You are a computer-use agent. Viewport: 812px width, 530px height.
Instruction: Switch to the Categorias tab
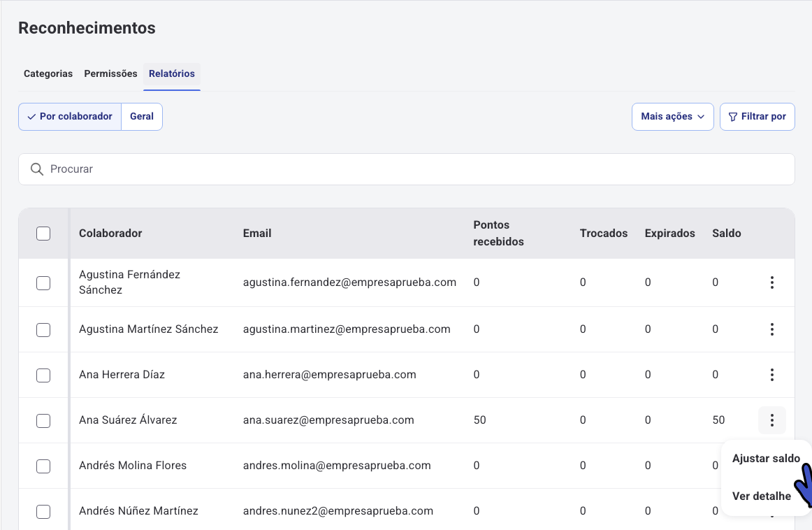48,73
